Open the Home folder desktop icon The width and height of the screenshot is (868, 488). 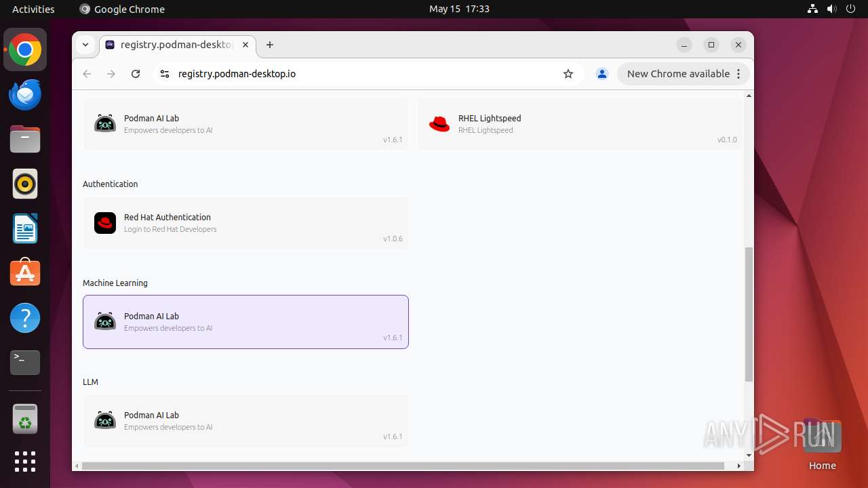click(x=822, y=445)
